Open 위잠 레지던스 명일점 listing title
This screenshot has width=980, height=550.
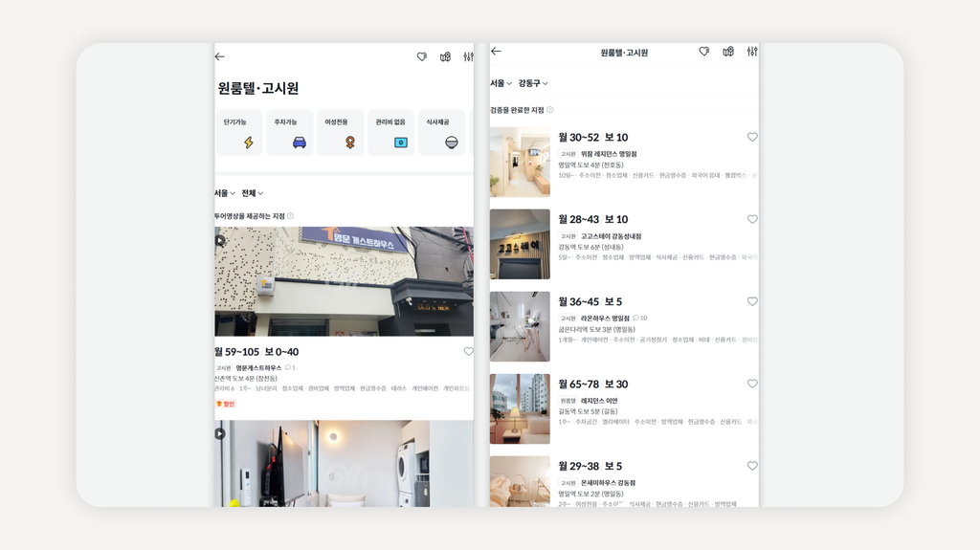coord(609,154)
